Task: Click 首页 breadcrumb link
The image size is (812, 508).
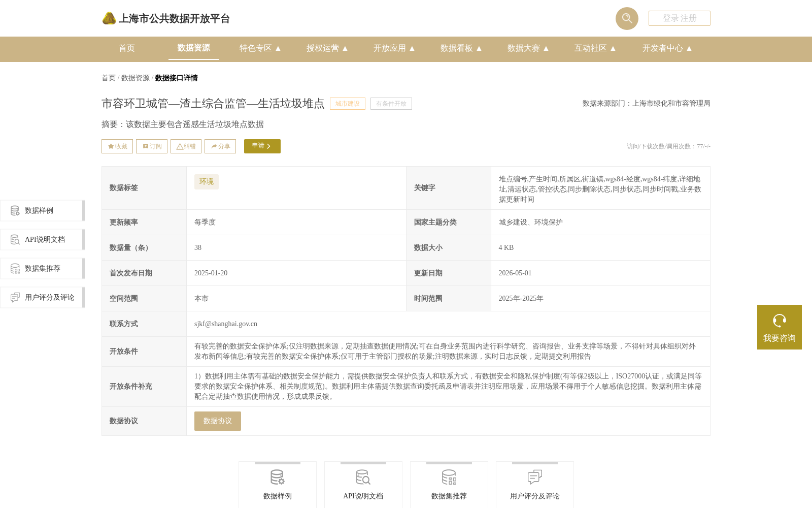Action: 109,78
